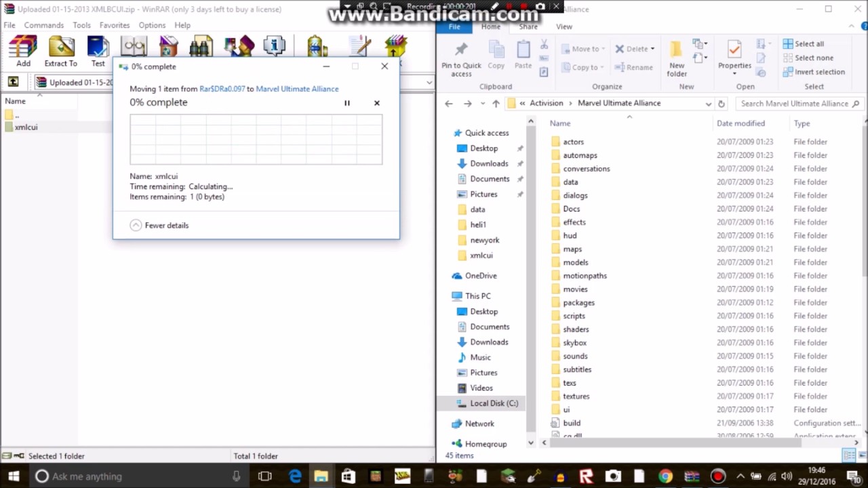868x488 pixels.
Task: Switch to the View ribbon tab
Action: tap(564, 26)
